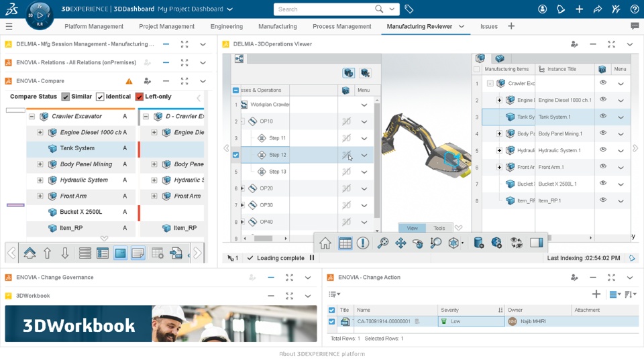Viewport: 644px width, 362px height.
Task: Click the Search input field
Action: coord(325,9)
